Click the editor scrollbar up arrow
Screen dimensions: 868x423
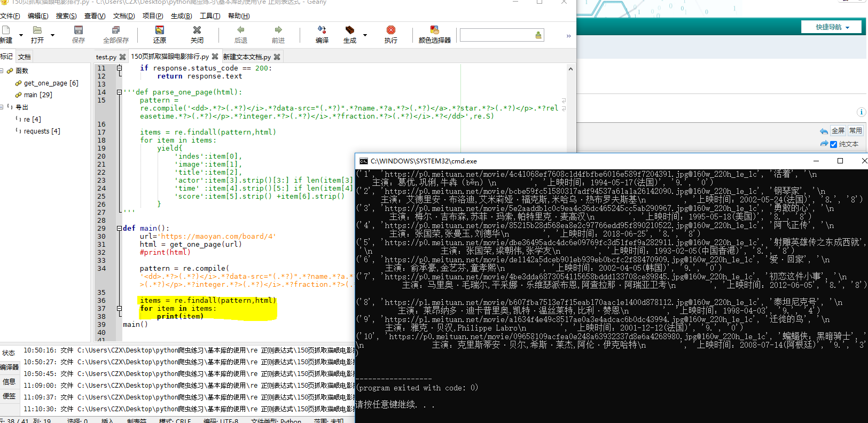570,69
